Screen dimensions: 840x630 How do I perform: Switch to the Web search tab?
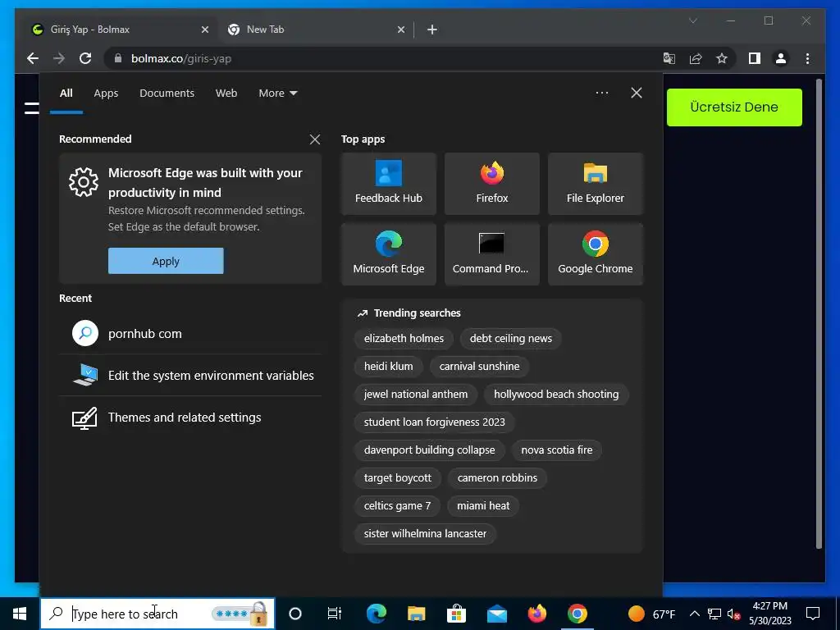226,94
